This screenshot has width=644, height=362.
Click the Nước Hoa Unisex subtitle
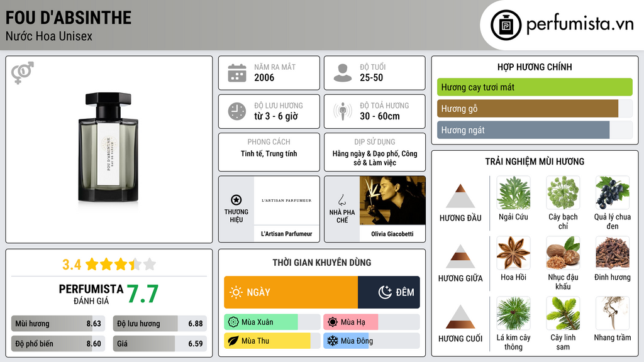click(49, 36)
